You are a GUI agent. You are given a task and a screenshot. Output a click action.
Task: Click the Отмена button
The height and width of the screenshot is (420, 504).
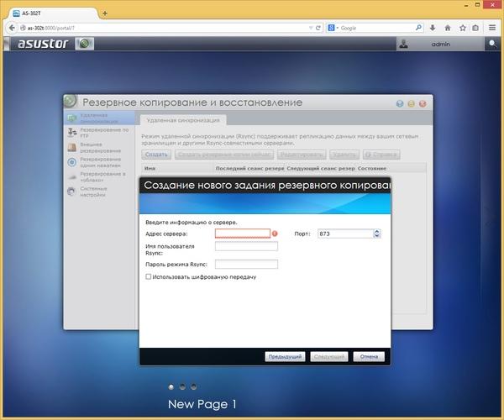click(x=369, y=357)
